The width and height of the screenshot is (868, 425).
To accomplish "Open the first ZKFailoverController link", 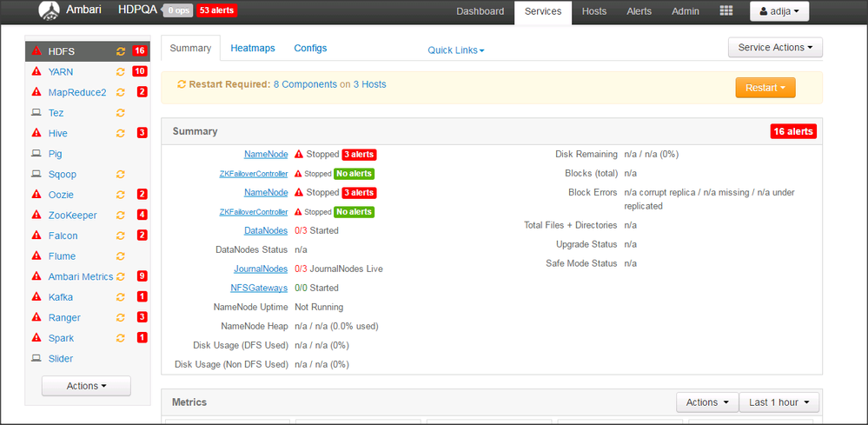I will (254, 174).
